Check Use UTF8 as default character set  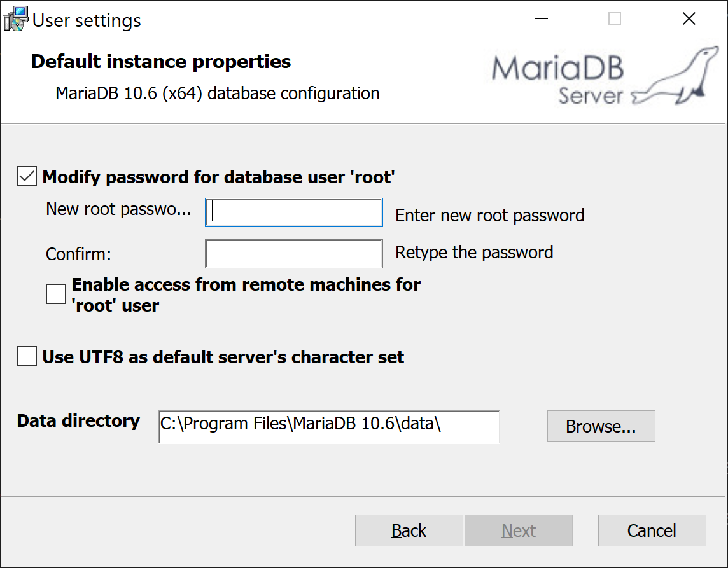click(x=27, y=357)
